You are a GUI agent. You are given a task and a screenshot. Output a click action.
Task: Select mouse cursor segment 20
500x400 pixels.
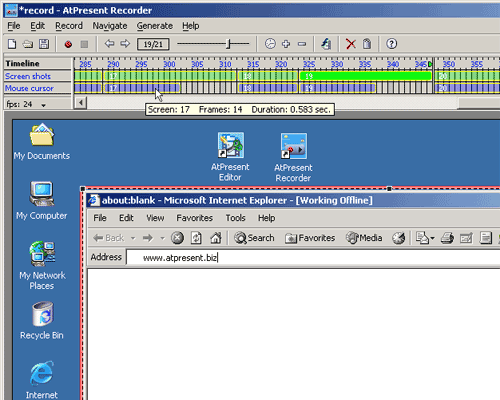point(467,88)
